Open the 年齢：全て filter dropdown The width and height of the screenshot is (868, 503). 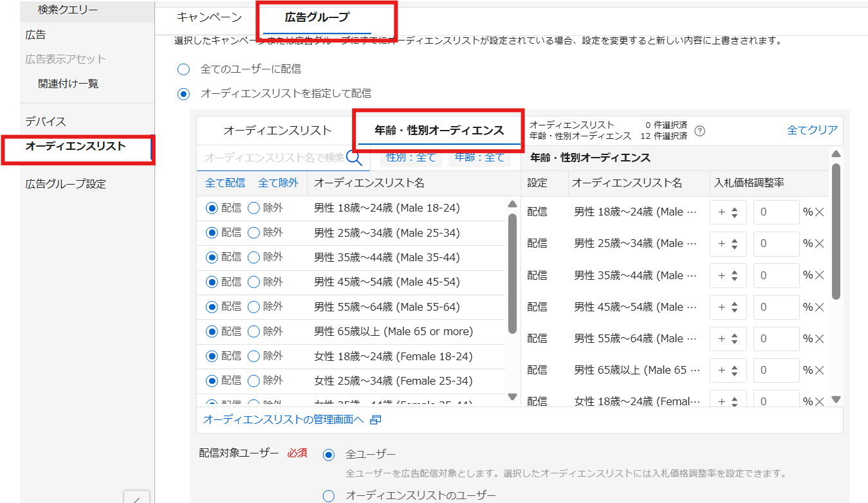click(479, 158)
